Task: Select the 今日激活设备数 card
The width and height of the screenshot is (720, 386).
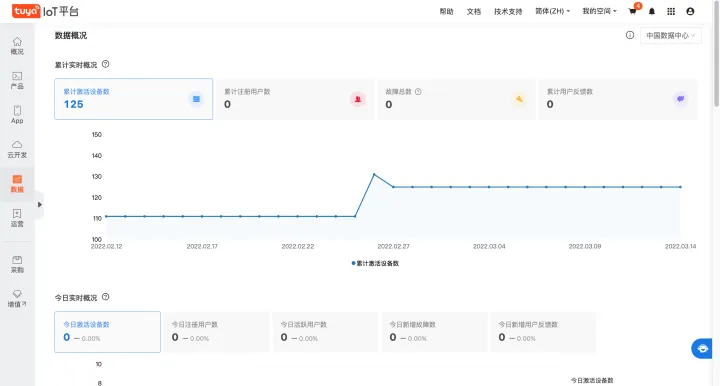Action: click(x=107, y=332)
